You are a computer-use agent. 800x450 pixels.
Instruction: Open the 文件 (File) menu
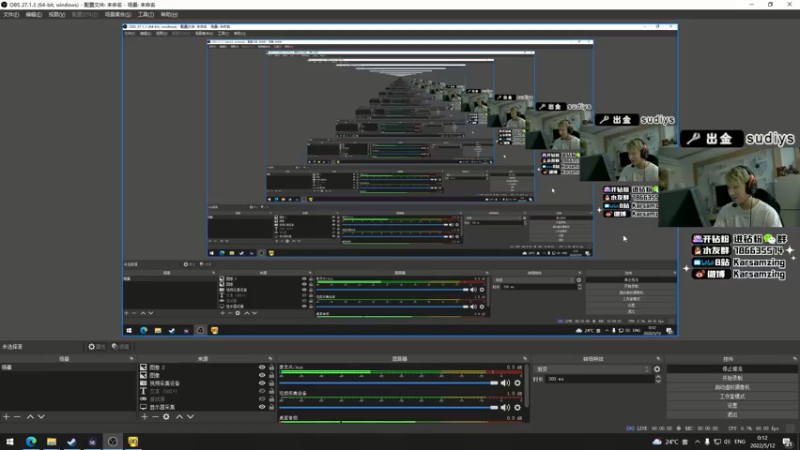11,15
